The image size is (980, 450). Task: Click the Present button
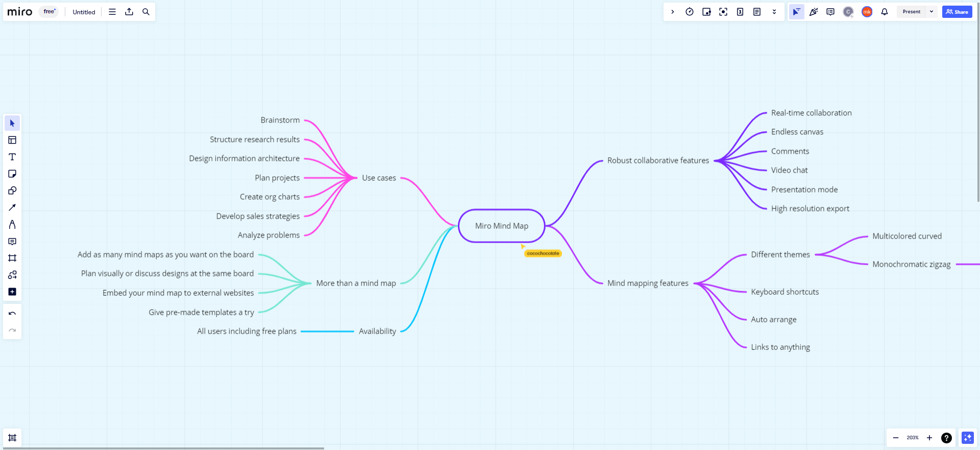pos(911,12)
